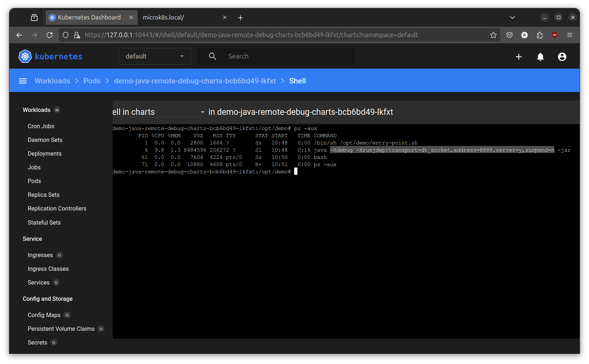Click the tracking protection shield icon
This screenshot has height=364, width=589.
(x=65, y=35)
